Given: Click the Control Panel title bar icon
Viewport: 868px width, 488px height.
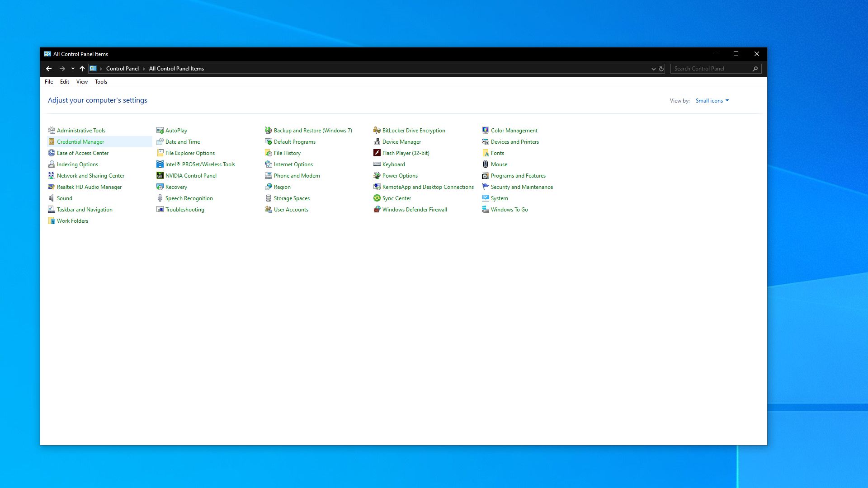Looking at the screenshot, I should [47, 54].
